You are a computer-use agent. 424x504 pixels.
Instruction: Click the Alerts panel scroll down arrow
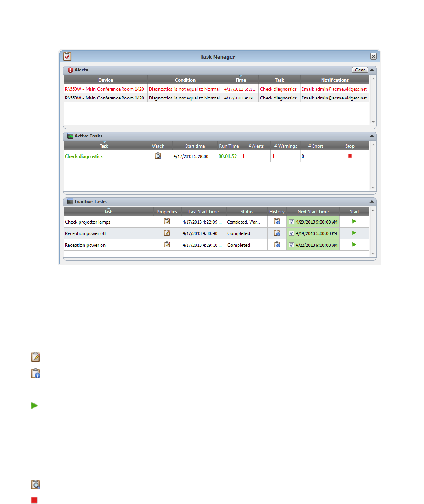tap(373, 122)
